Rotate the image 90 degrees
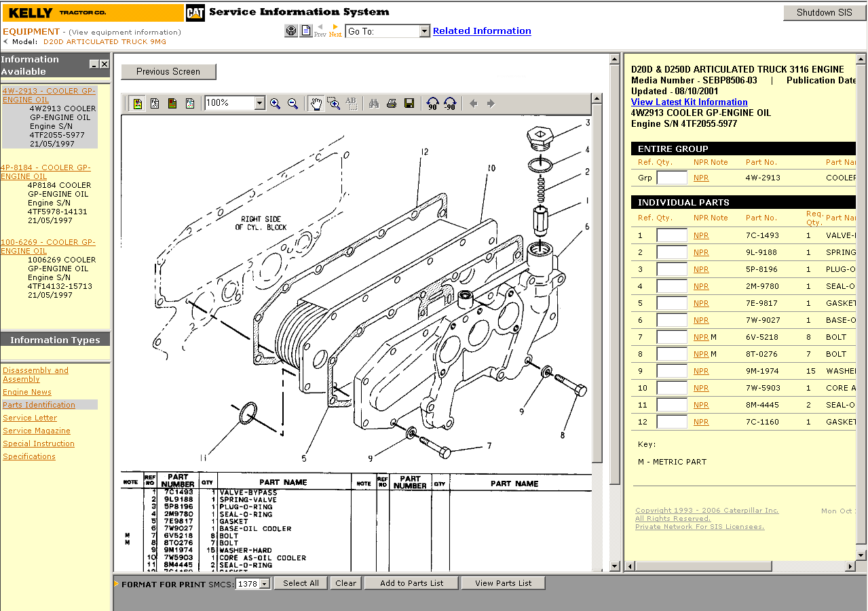Image resolution: width=868 pixels, height=611 pixels. 432,103
